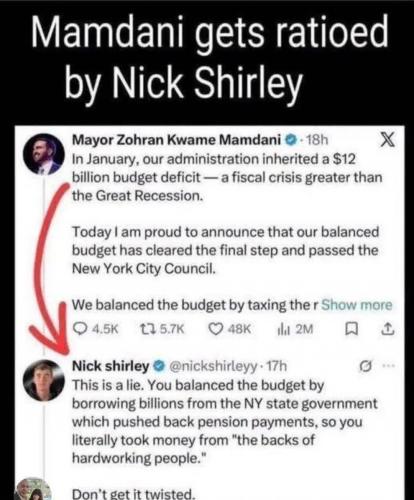Screen dimensions: 414x500
Task: Click the Grok icon on Nick Shirley's reply
Action: coord(366,366)
